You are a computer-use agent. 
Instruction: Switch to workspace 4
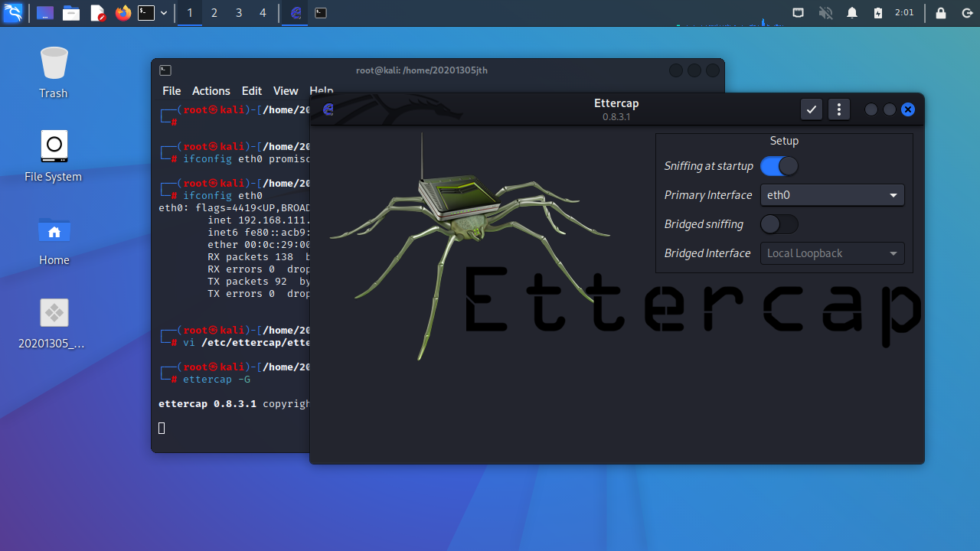click(263, 12)
